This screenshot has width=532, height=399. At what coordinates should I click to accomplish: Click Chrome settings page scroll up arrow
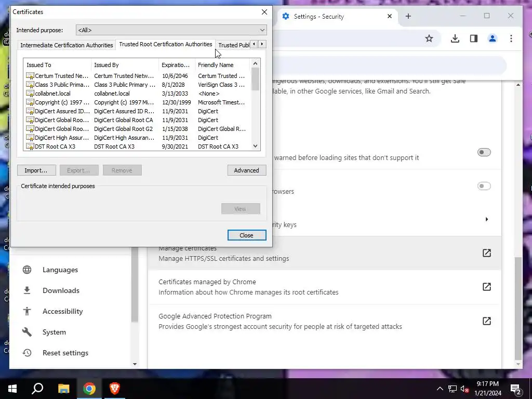click(x=518, y=85)
